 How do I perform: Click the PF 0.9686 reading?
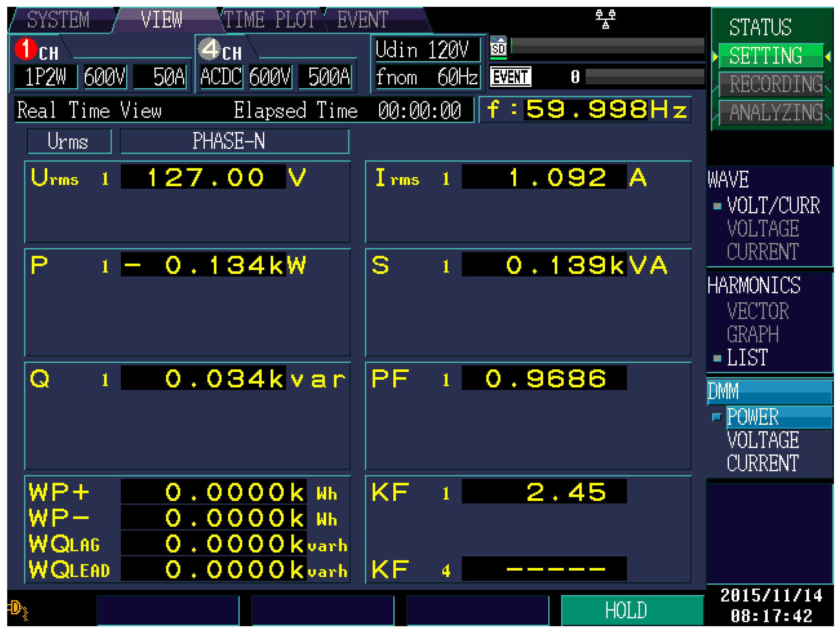click(544, 378)
